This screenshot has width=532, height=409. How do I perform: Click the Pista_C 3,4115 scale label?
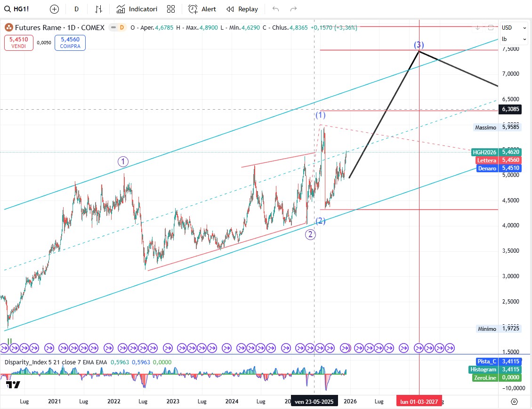[x=499, y=361]
